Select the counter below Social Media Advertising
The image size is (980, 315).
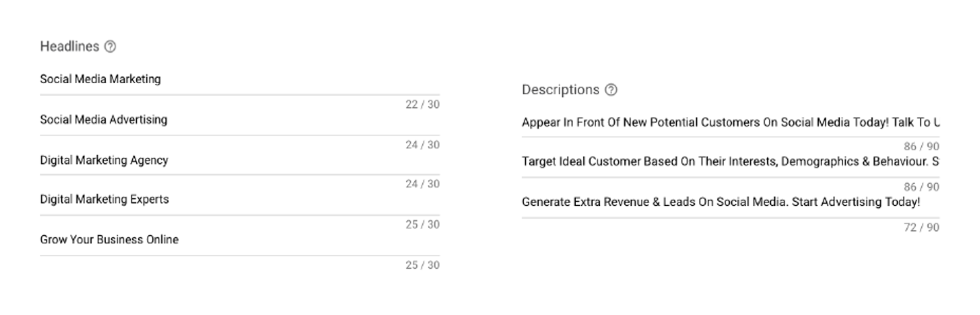coord(422,145)
